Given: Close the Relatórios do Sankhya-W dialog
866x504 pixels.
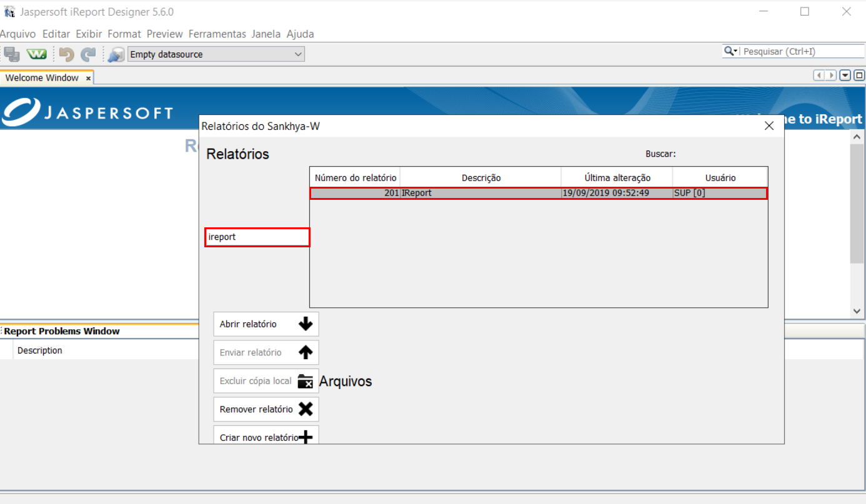Looking at the screenshot, I should pos(769,126).
